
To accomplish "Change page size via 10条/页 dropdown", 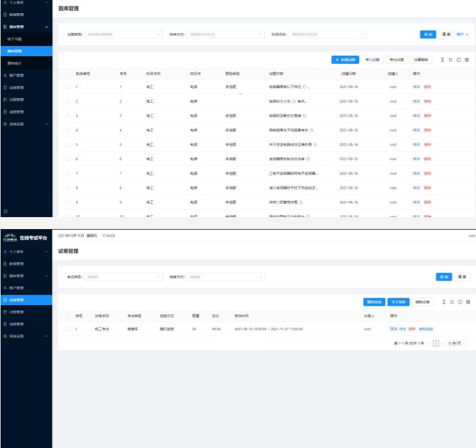I will (x=456, y=343).
